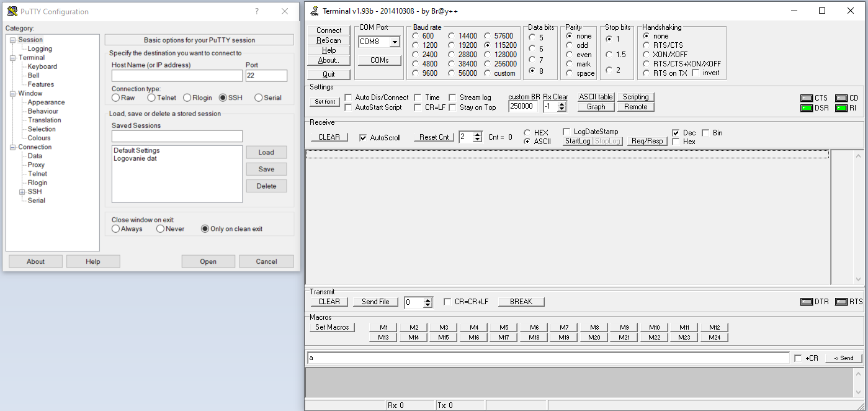Collapse the Window tree node in PuTTY
Screen dimensions: 868x411
click(12, 94)
